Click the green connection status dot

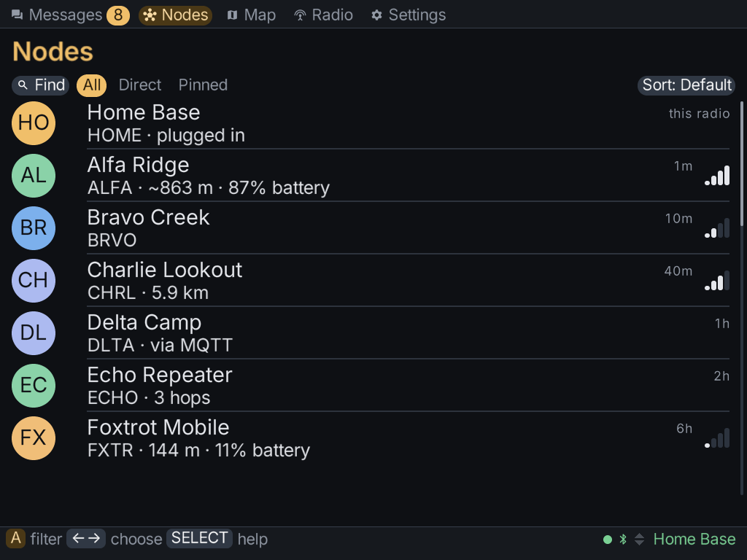[608, 540]
